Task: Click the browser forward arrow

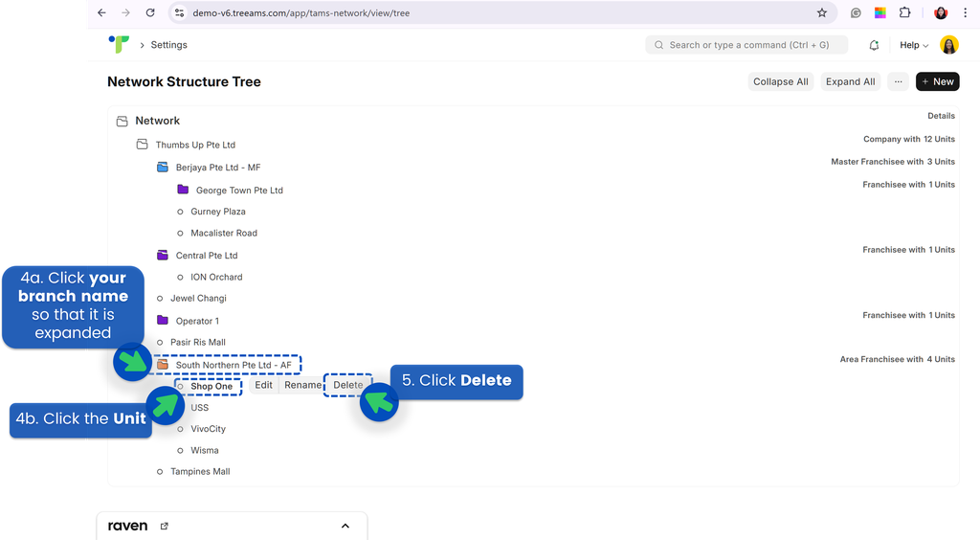Action: [125, 12]
